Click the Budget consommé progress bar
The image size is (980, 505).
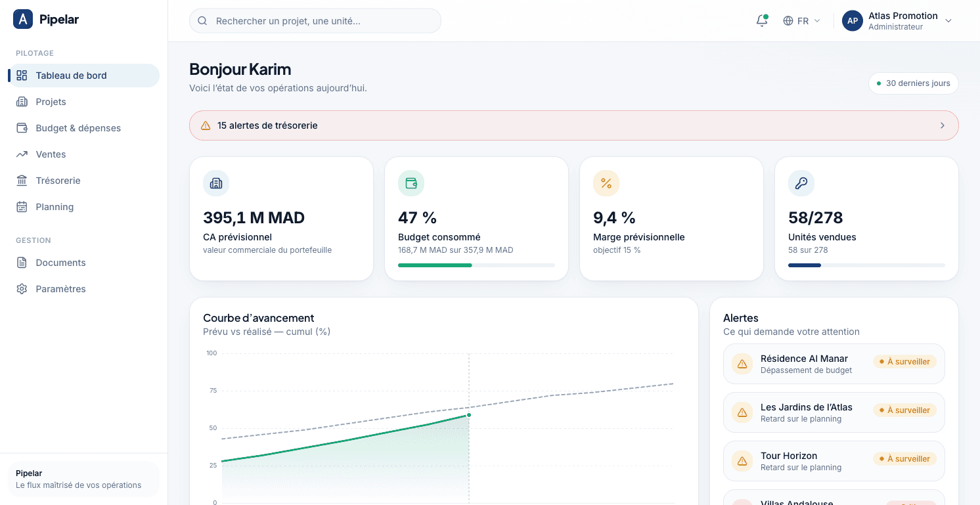coord(476,265)
